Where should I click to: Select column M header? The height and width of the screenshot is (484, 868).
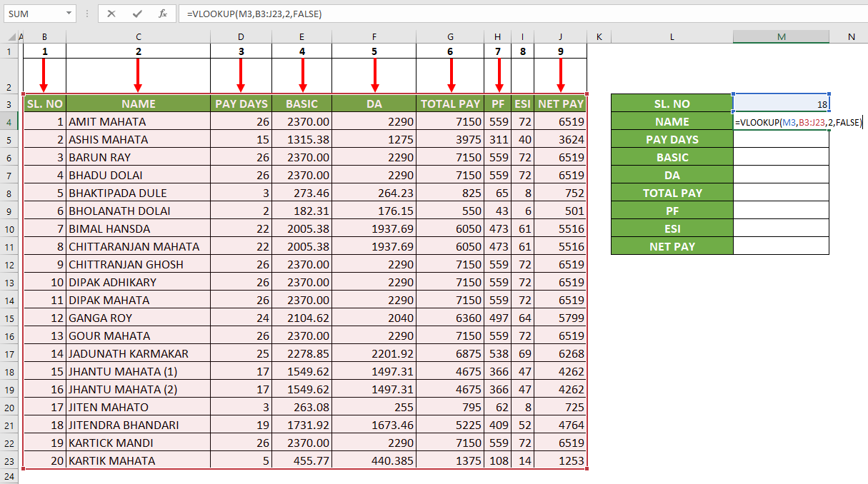click(781, 36)
